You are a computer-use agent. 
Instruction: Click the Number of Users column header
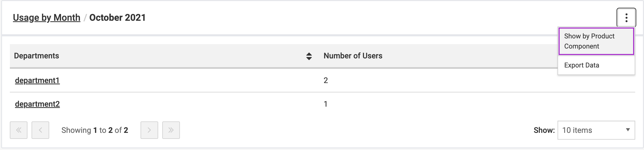(353, 56)
